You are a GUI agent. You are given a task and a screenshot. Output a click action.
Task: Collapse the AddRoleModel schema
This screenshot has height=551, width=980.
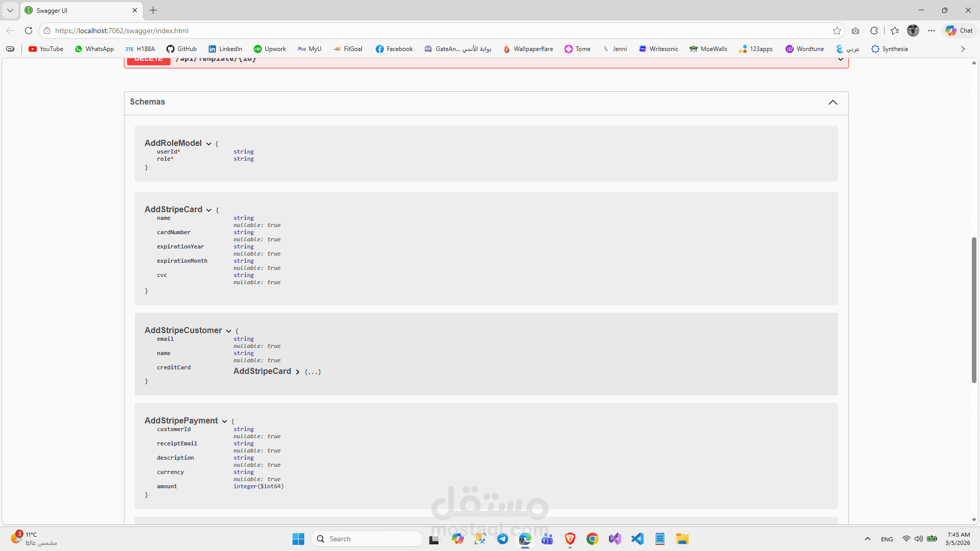point(209,144)
